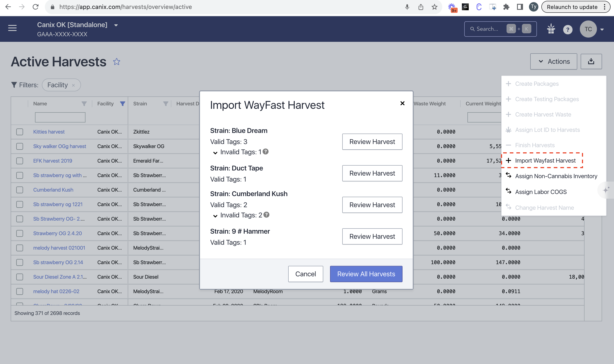Select the melody hat 0226-02 checkbox
Screen dimensions: 614x364
(x=20, y=291)
